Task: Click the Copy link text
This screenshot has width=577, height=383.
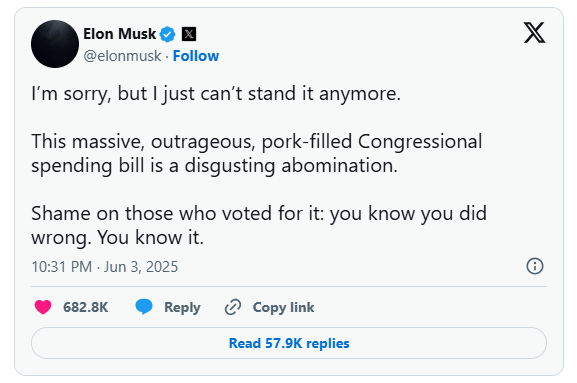Action: (283, 307)
